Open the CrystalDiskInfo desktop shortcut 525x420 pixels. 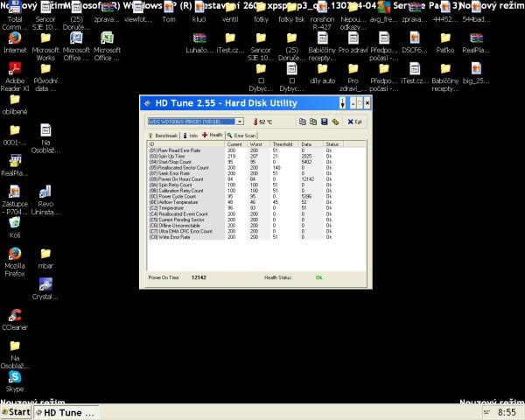coord(45,289)
